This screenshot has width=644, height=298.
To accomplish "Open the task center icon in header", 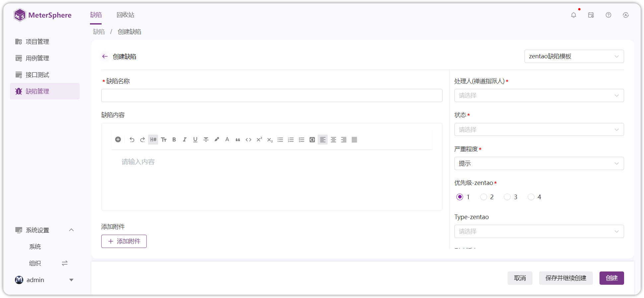I will (591, 15).
